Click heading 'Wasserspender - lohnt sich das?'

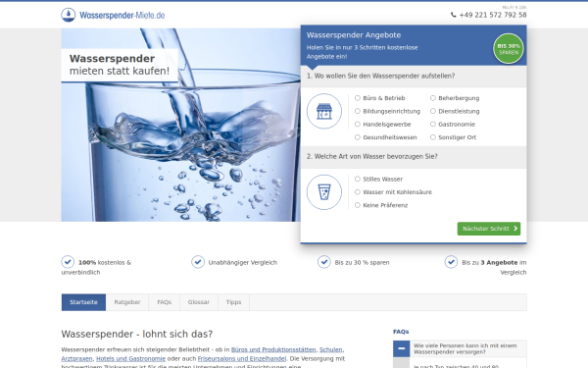[137, 335]
